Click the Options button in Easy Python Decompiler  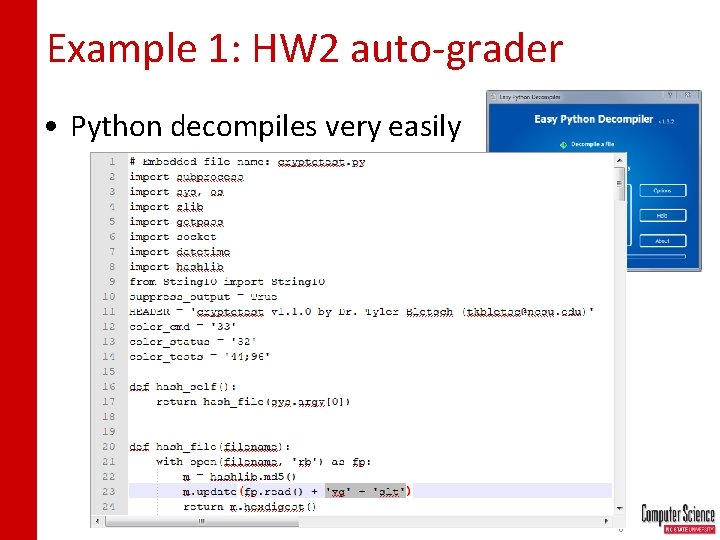pos(663,191)
